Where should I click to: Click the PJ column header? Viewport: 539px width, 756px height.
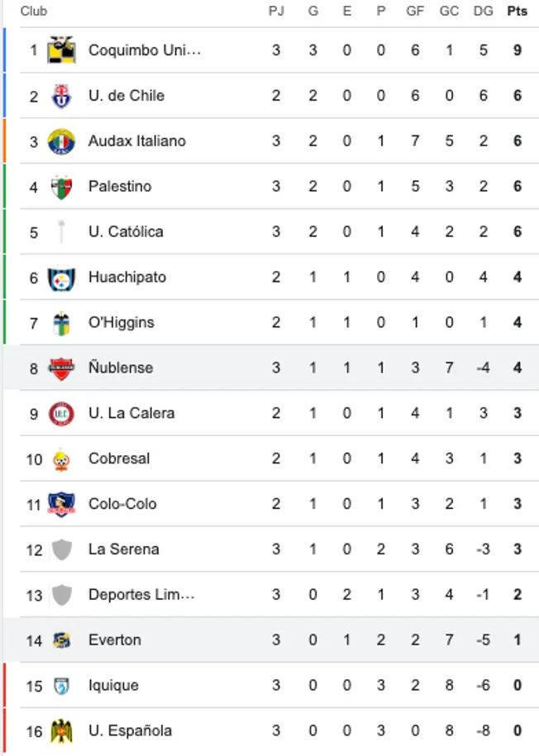coord(276,12)
